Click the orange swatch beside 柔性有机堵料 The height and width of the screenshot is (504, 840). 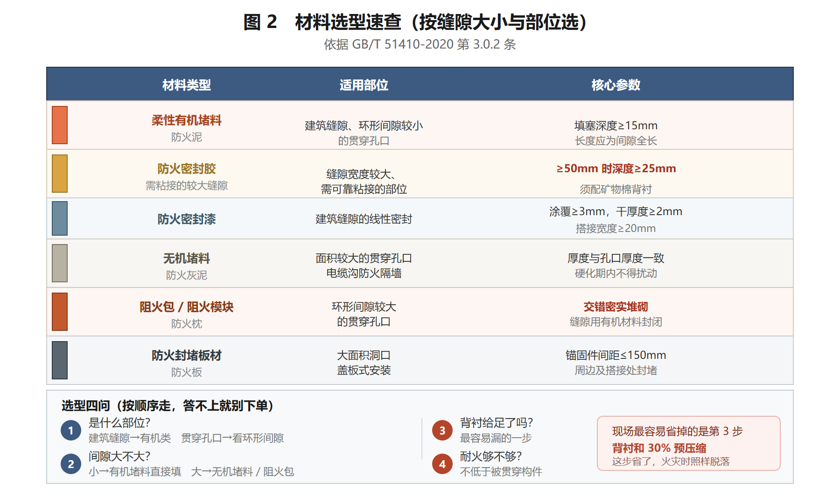60,125
